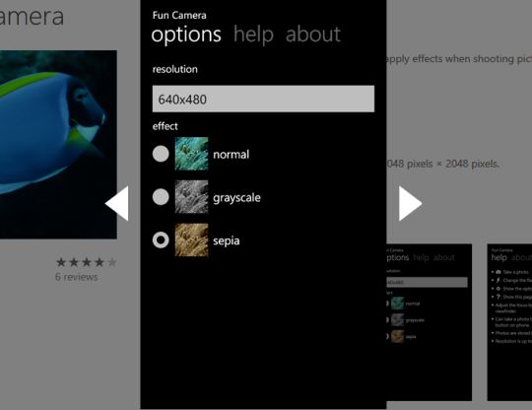Screen dimensions: 532x410
Task: Click the normal effect label
Action: [232, 155]
